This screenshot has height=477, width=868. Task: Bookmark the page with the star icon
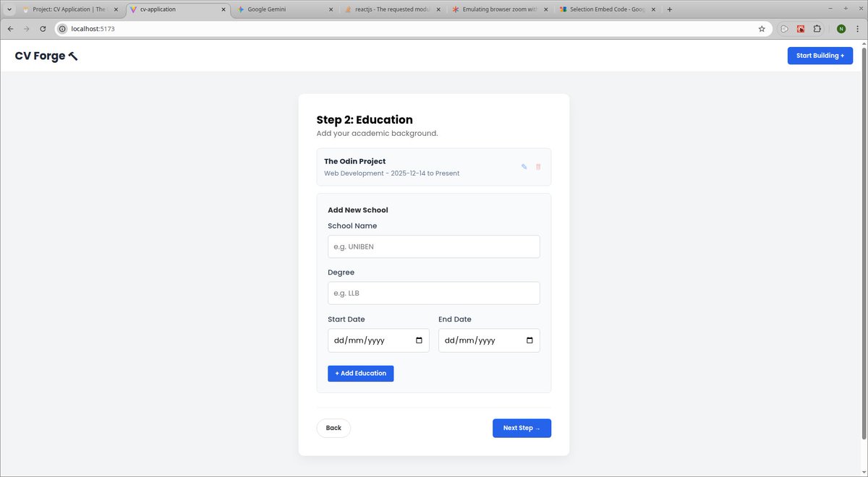762,29
